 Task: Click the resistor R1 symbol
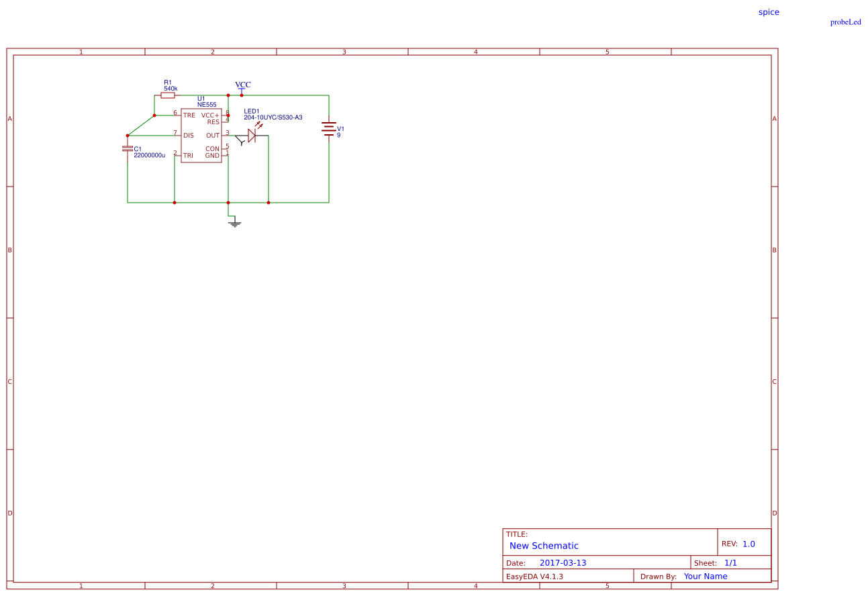click(x=169, y=95)
